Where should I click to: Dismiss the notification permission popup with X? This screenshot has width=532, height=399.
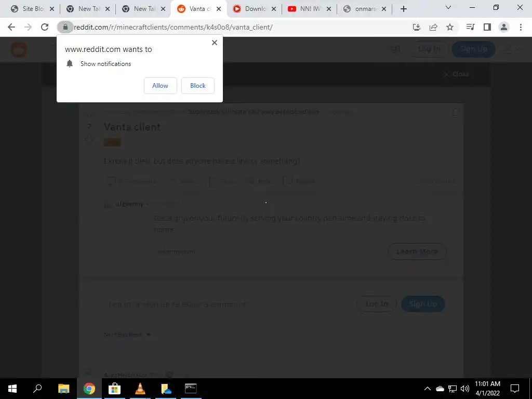(x=215, y=43)
